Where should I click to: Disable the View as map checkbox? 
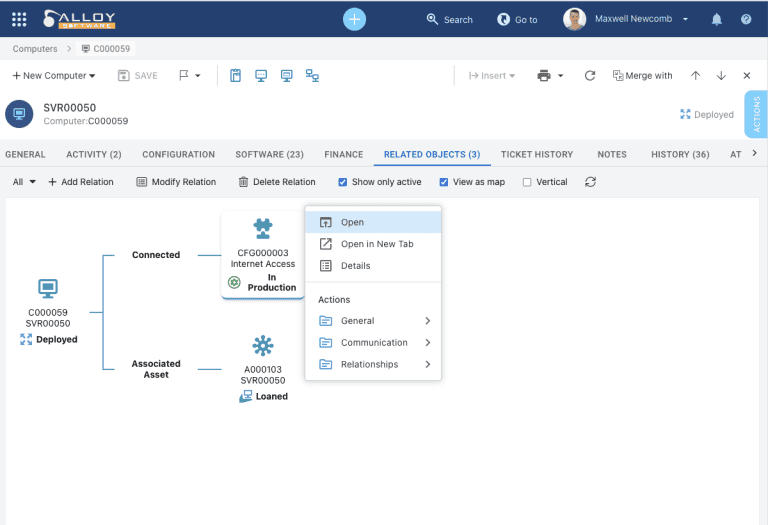coord(444,182)
